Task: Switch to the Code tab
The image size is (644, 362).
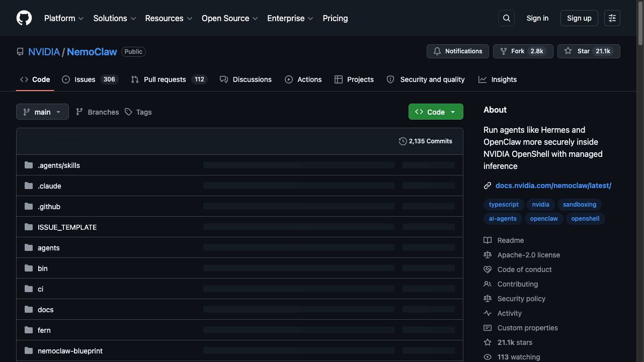Action: [x=35, y=79]
